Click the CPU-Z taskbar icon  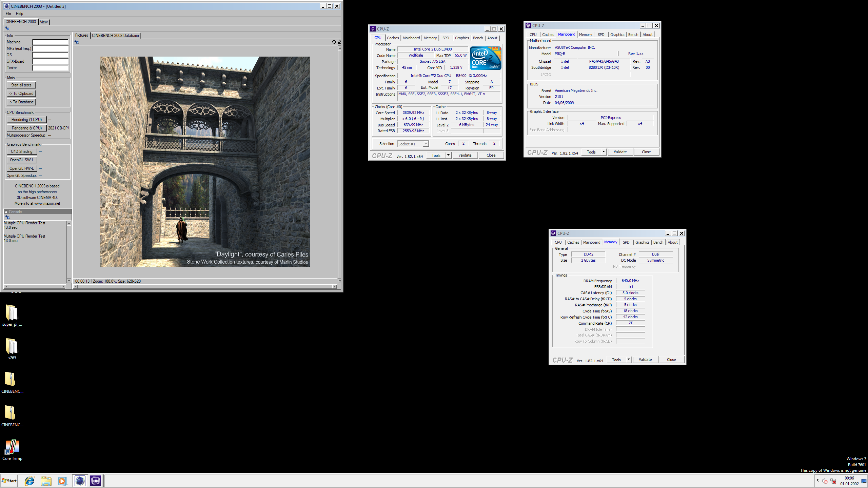(x=96, y=481)
